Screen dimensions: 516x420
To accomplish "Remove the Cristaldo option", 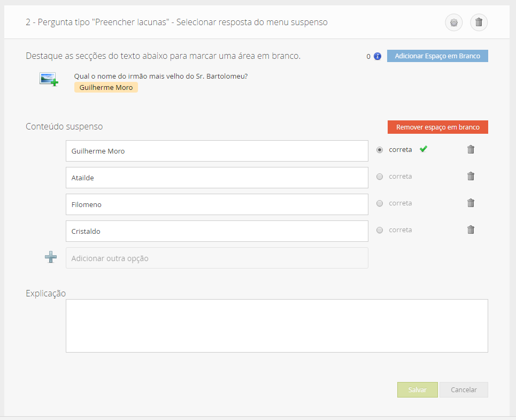I will [x=471, y=230].
